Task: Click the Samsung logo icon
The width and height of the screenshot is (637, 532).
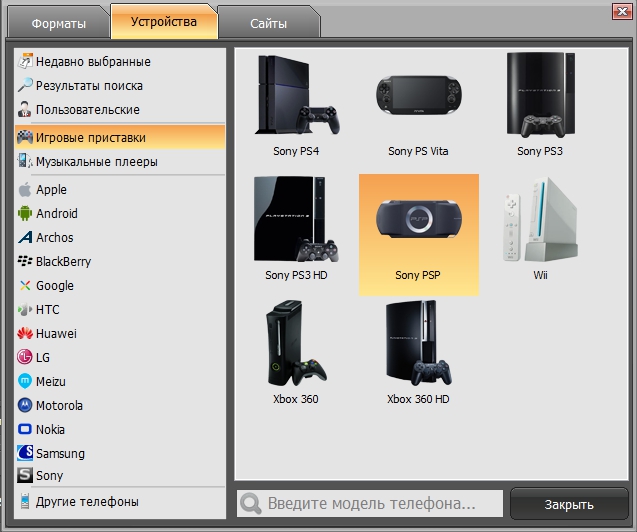Action: [x=25, y=453]
